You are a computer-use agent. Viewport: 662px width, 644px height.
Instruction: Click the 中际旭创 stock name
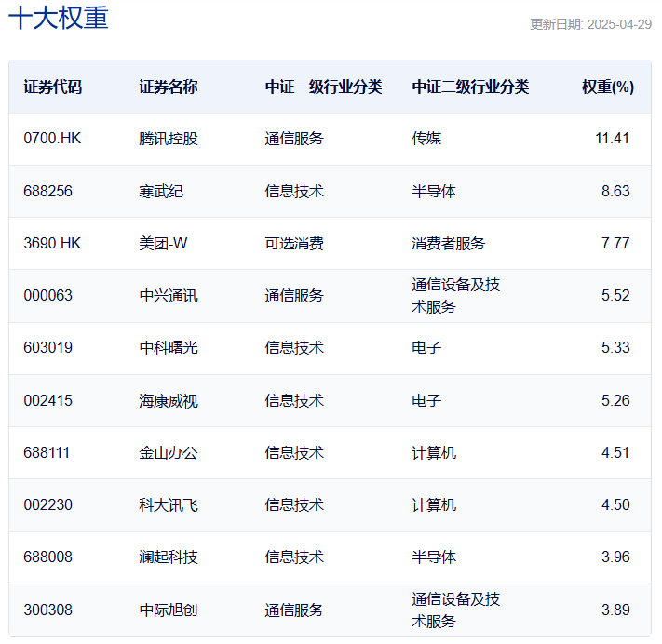coord(169,610)
